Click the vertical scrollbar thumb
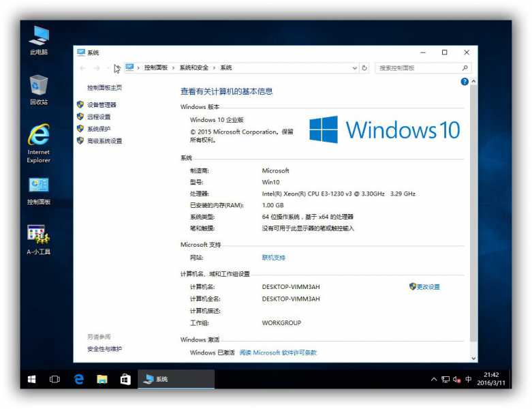Screen dimensions: 532x409 pyautogui.click(x=473, y=213)
